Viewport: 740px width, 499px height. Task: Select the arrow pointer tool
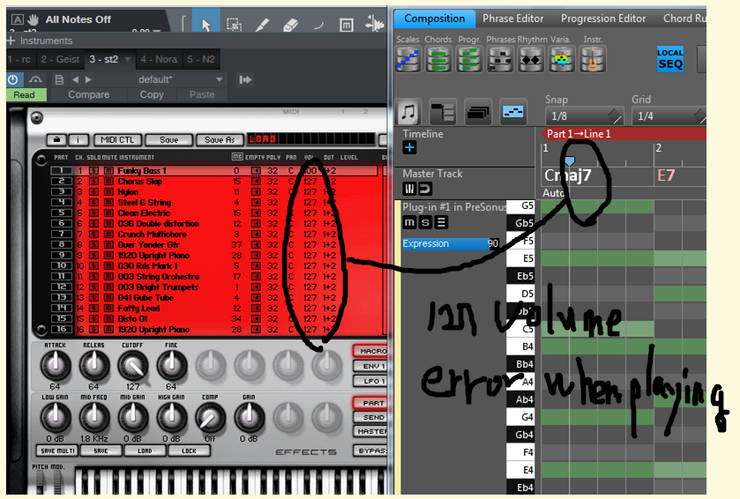pos(206,24)
